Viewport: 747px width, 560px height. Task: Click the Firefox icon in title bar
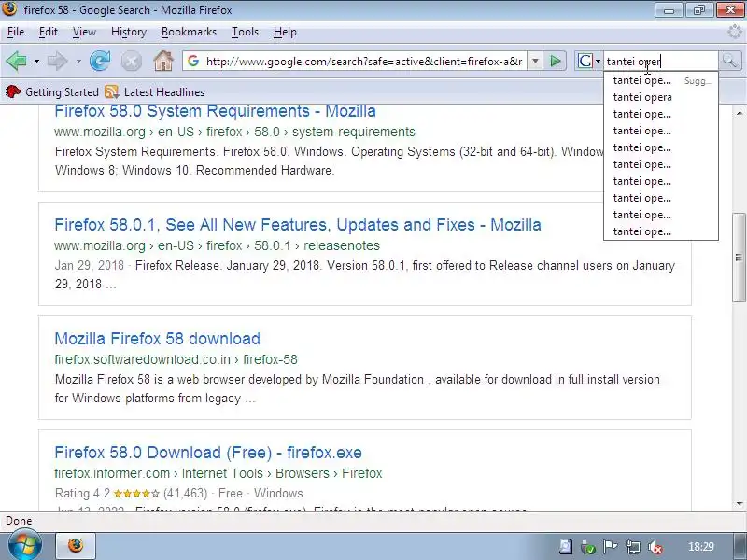(9, 8)
